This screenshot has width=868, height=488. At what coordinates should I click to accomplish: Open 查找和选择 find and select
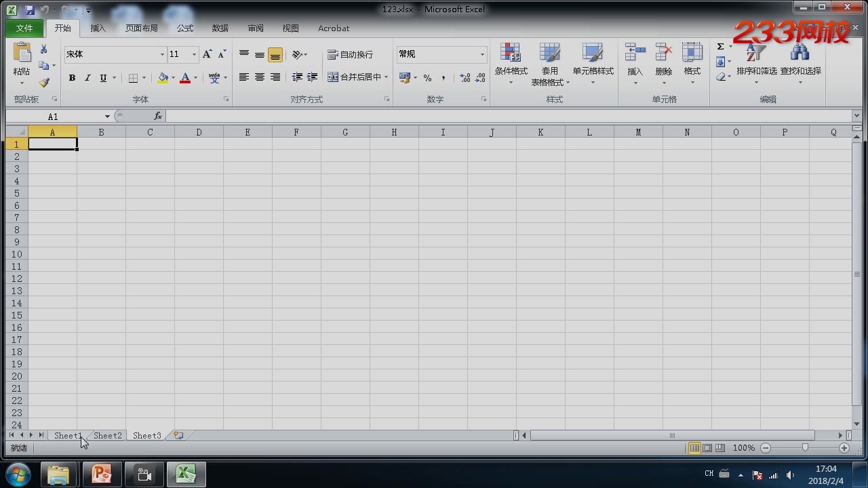pyautogui.click(x=800, y=64)
